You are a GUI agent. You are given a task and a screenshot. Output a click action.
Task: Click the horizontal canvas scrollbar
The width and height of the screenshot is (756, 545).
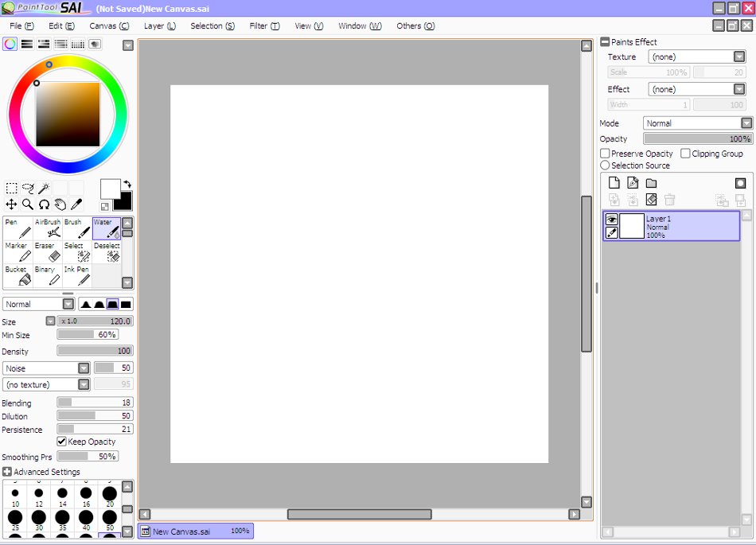pos(358,514)
